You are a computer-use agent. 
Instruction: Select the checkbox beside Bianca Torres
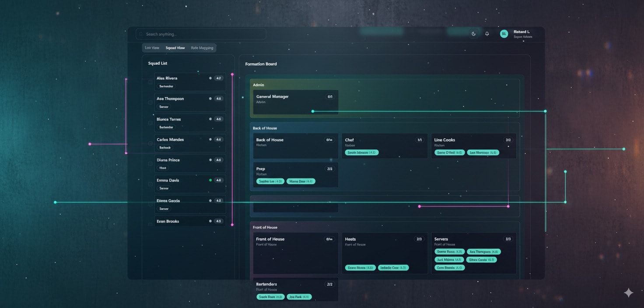click(x=150, y=123)
